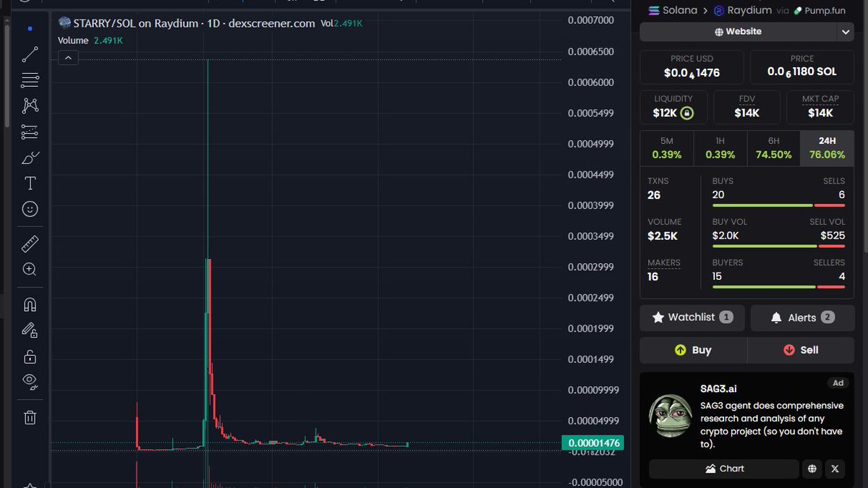Click the Raydium DEX link
The height and width of the screenshot is (488, 868).
(743, 11)
